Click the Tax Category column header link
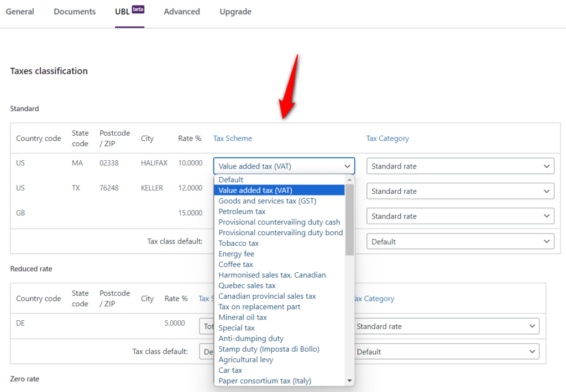The height and width of the screenshot is (392, 566). 387,138
